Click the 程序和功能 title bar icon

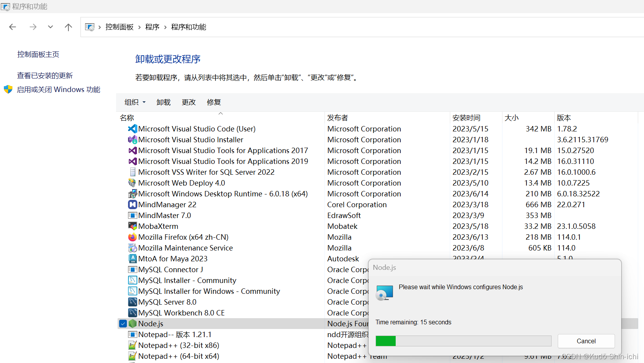(x=5, y=7)
